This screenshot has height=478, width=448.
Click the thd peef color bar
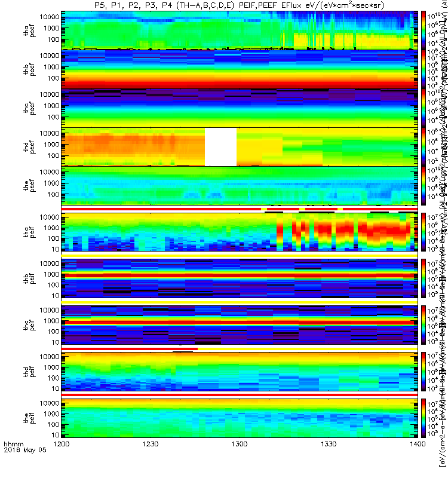coord(424,146)
